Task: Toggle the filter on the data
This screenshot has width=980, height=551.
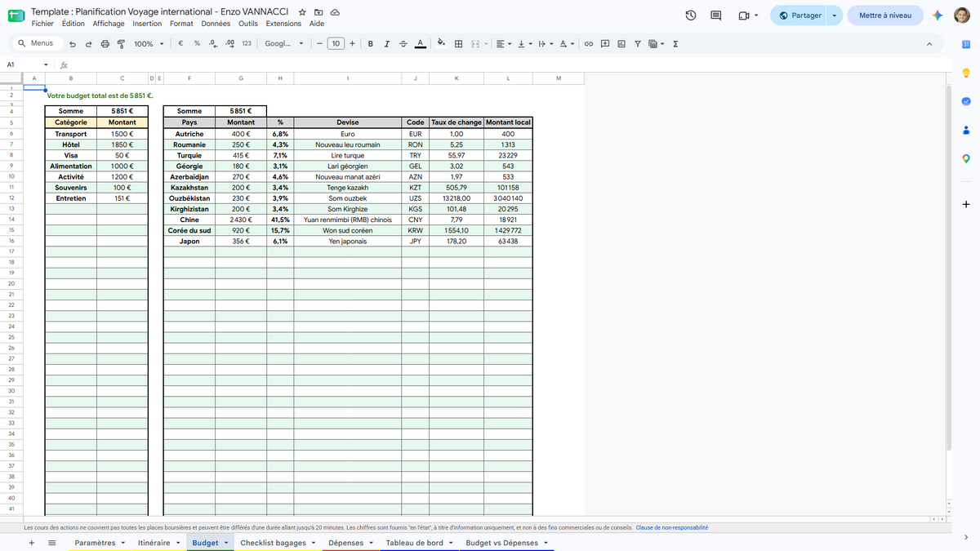Action: (x=637, y=44)
